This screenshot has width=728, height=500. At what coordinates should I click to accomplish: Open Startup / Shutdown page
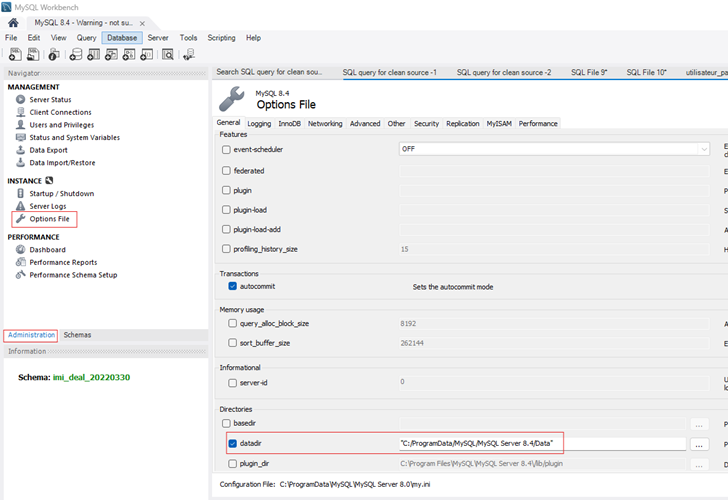click(61, 193)
